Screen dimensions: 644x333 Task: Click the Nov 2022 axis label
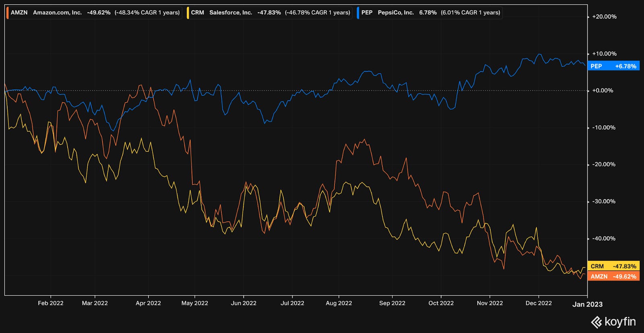pyautogui.click(x=490, y=303)
